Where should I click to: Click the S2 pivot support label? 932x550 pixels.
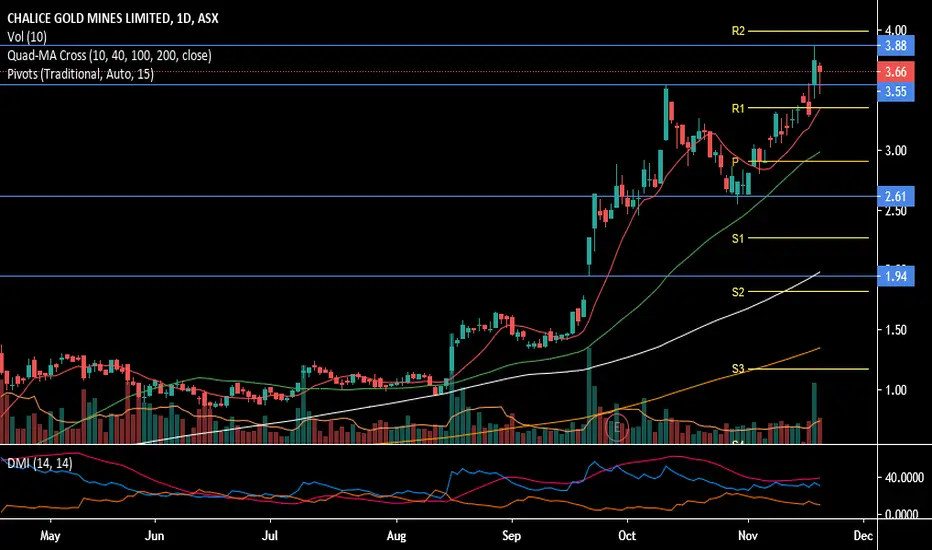pos(738,292)
